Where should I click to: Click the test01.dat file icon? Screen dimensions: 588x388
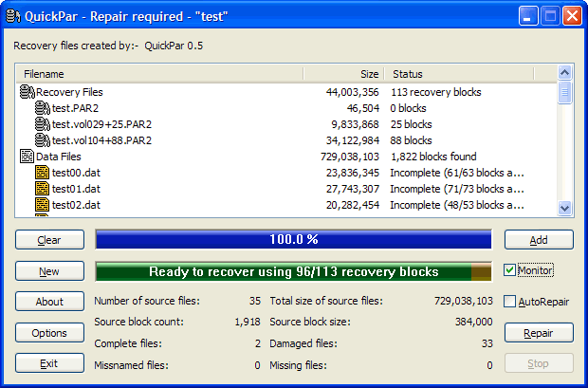point(42,189)
